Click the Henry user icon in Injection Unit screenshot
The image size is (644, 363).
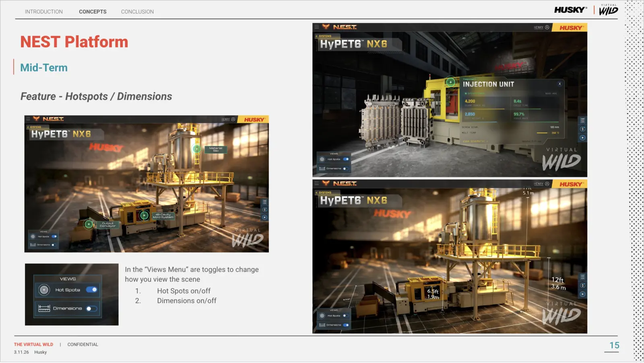coord(547,27)
